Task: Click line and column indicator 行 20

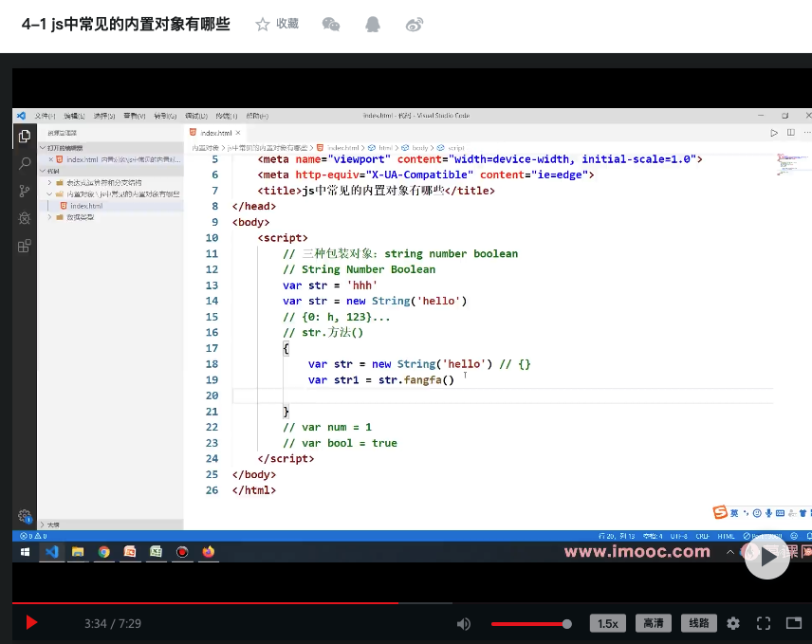Action: tap(617, 536)
